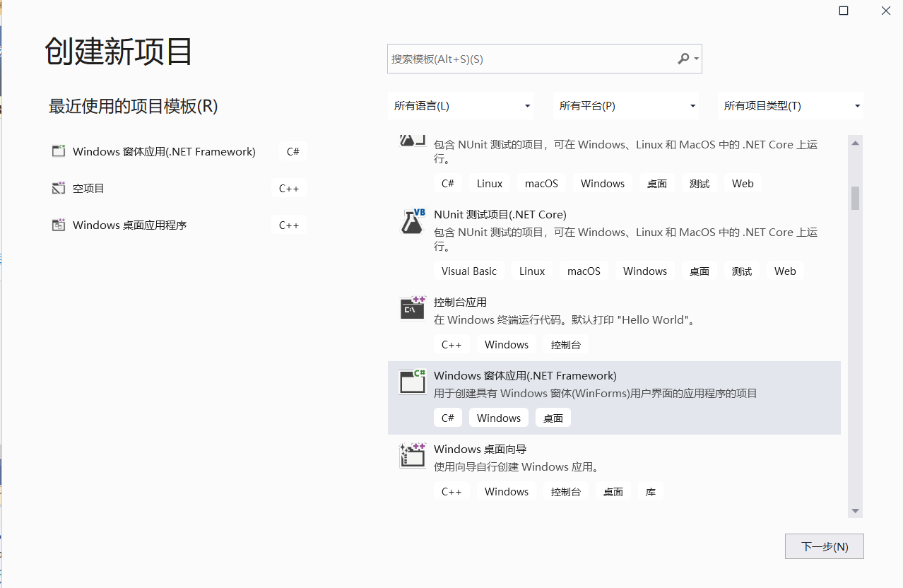Click the recent Windows 窗体应用 C# icon
The width and height of the screenshot is (903, 588).
tap(58, 151)
